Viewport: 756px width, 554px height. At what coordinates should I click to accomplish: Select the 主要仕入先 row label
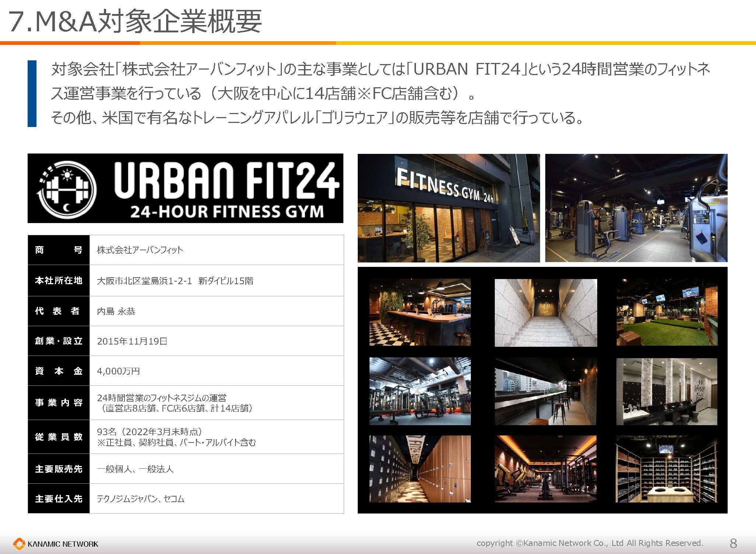59,499
